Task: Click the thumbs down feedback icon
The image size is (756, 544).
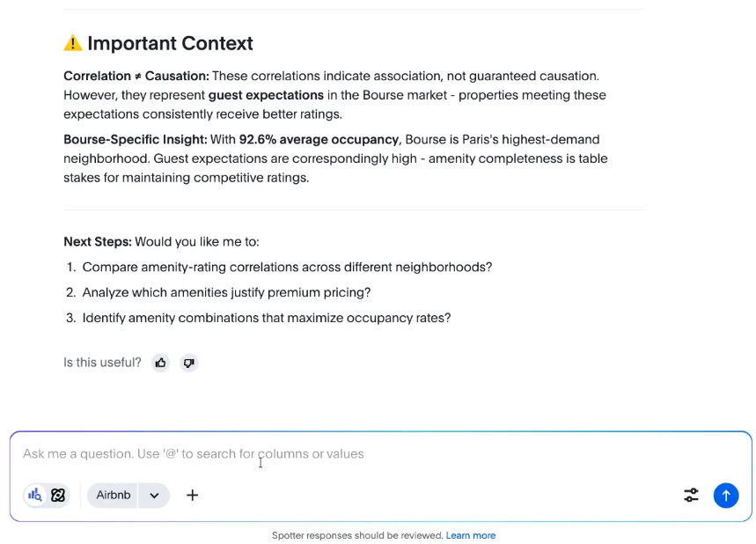Action: pos(188,363)
